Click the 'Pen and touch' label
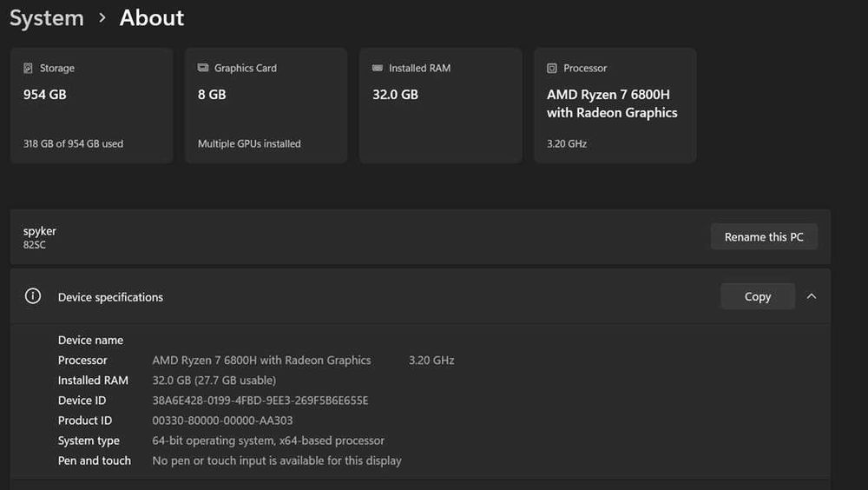Viewport: 868px width, 490px height. coord(95,460)
